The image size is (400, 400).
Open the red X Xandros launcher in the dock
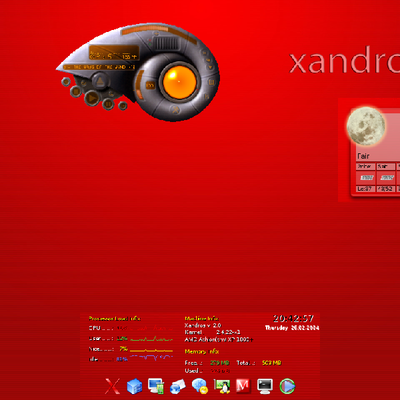point(112,386)
